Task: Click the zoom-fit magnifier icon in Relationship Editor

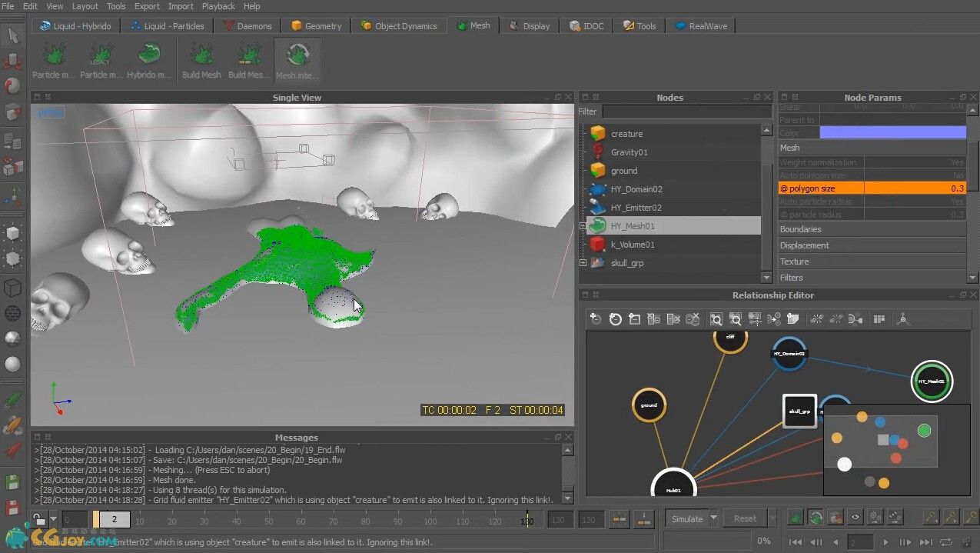Action: (x=716, y=318)
